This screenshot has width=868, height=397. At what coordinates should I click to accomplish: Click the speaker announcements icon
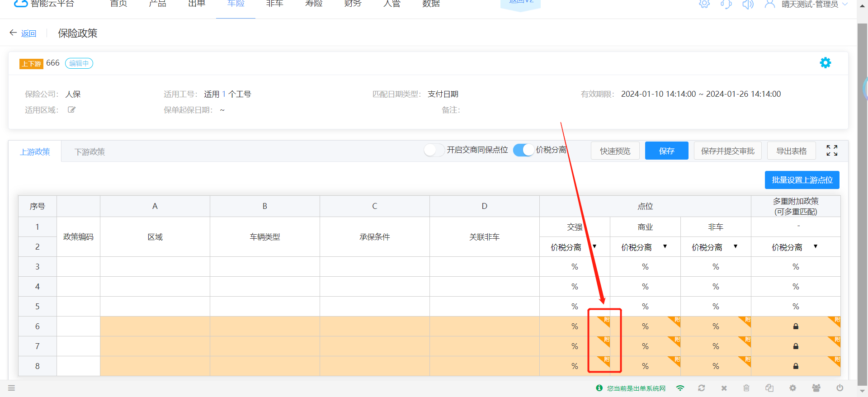coord(748,4)
